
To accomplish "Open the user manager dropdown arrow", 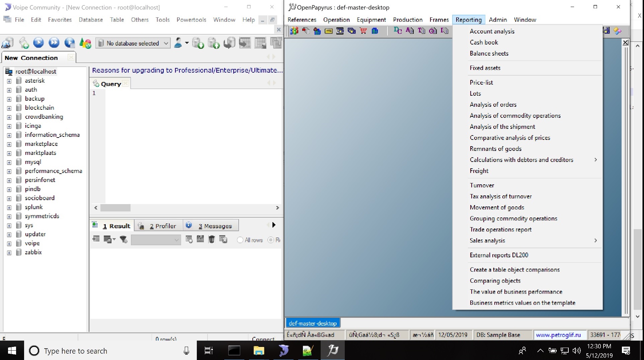I will [187, 43].
